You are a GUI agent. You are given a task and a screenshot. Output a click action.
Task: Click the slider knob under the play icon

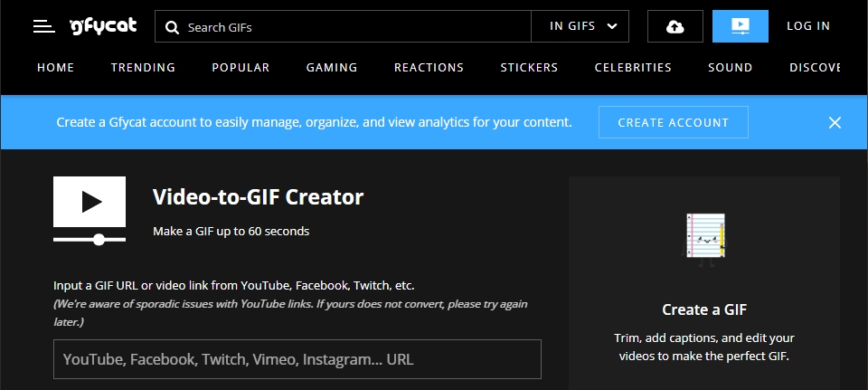coord(99,239)
